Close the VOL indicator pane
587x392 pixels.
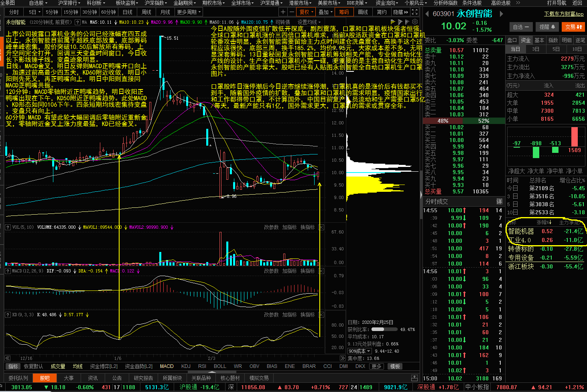click(321, 227)
